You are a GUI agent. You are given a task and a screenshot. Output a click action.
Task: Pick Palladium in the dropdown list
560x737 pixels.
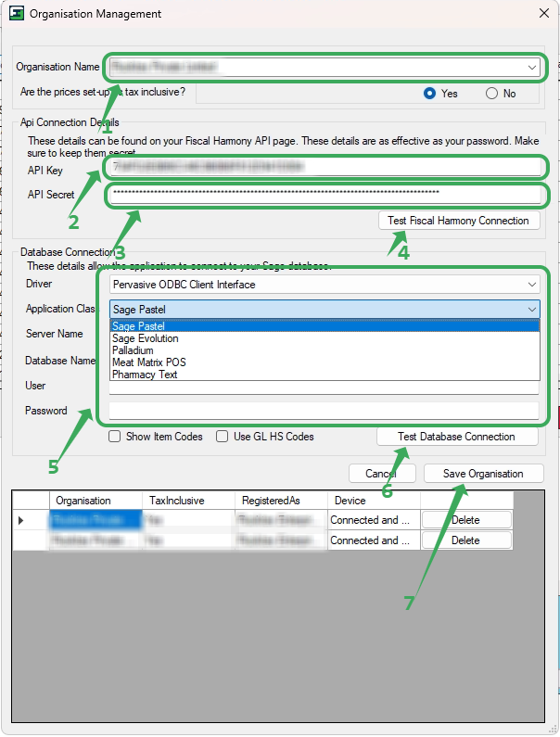(325, 350)
